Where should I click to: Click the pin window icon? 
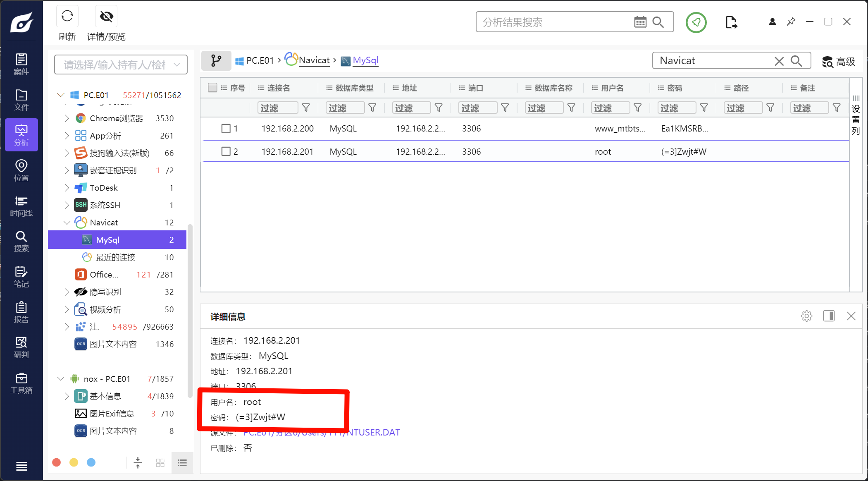click(791, 22)
